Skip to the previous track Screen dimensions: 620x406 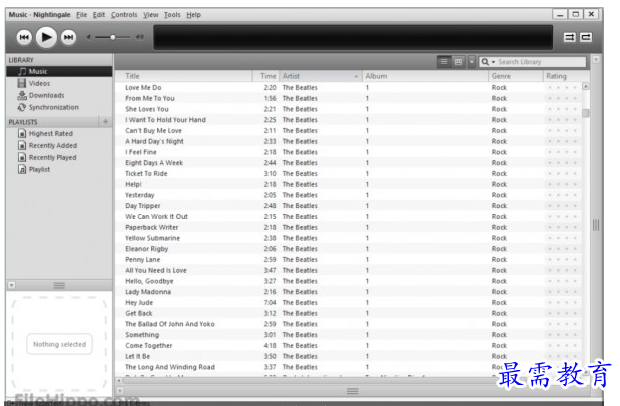pos(24,37)
